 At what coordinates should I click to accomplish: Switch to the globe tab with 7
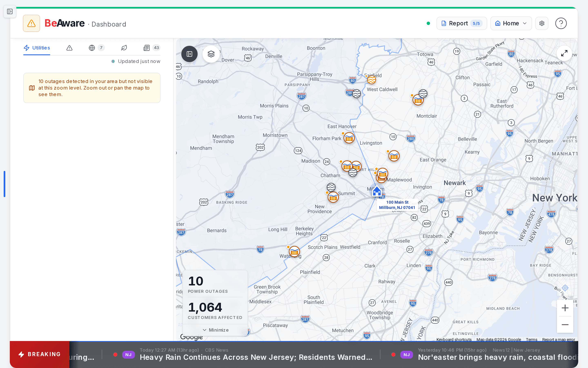click(96, 48)
